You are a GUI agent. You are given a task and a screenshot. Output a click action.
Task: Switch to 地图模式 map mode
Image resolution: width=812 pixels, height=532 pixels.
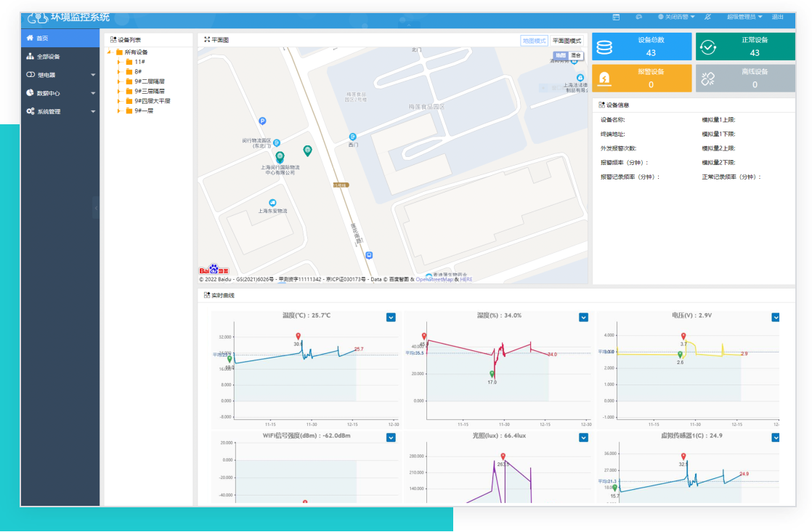pos(534,41)
